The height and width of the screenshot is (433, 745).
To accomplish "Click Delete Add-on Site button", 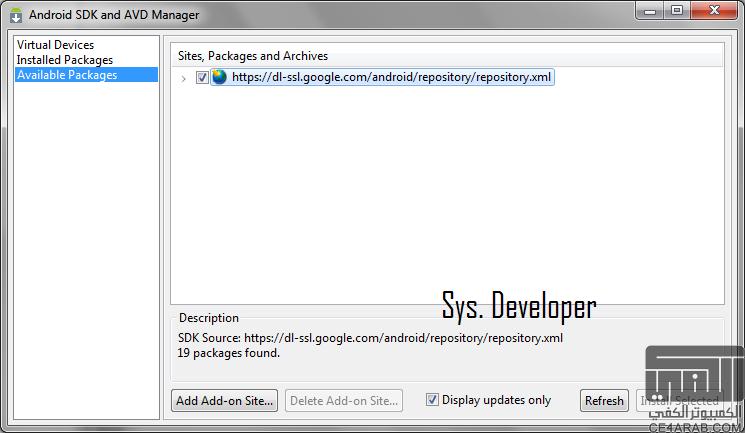I will 344,401.
